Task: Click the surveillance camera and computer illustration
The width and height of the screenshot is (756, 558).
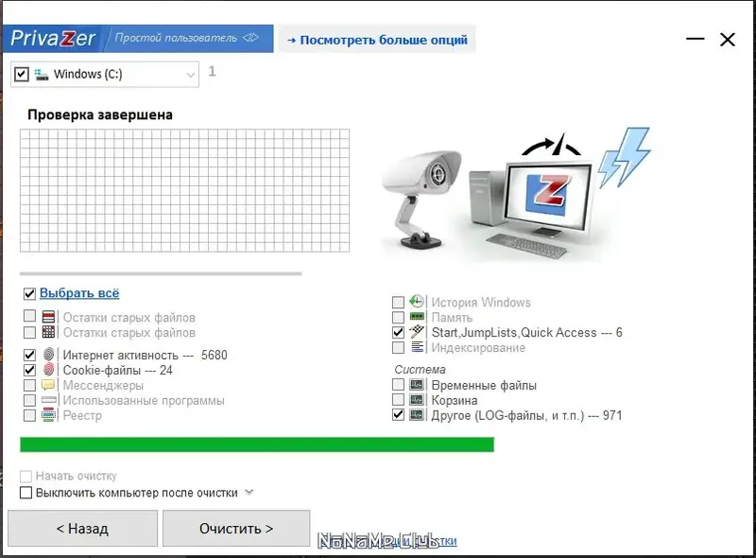Action: pos(516,196)
